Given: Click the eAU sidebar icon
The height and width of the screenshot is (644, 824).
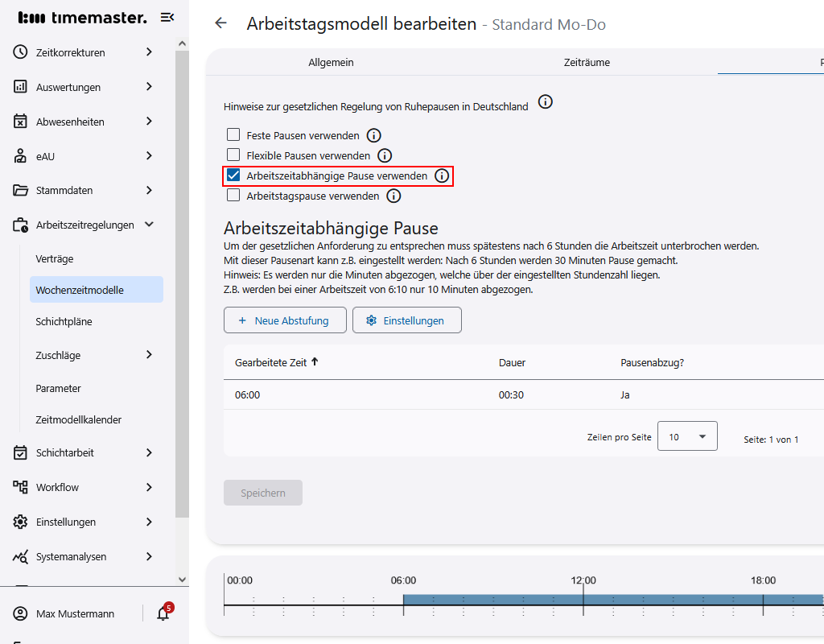Looking at the screenshot, I should point(19,156).
